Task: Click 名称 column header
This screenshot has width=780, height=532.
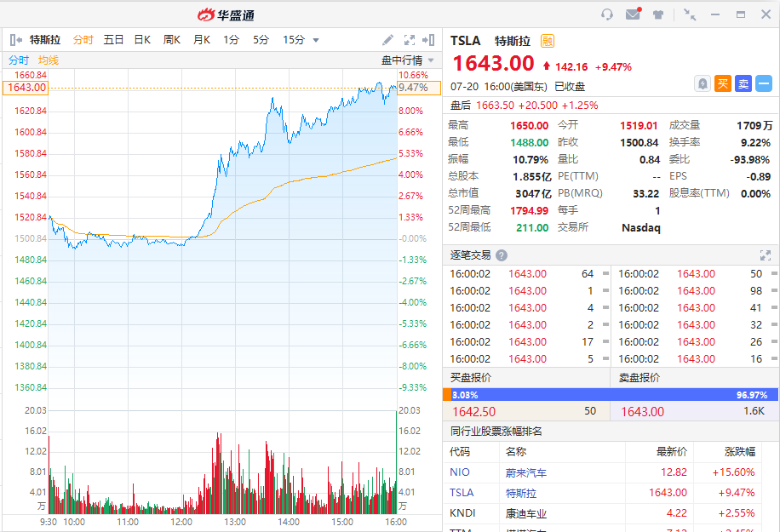Action: pyautogui.click(x=516, y=452)
